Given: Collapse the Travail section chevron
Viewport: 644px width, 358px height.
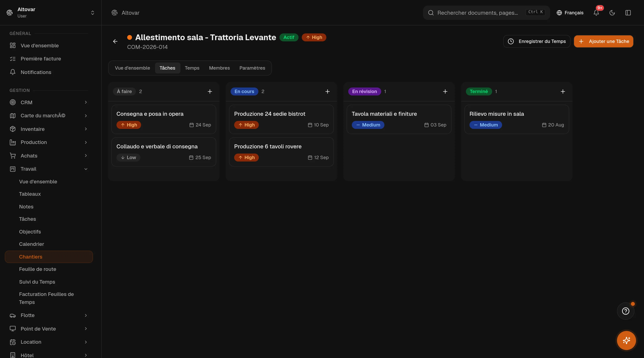Looking at the screenshot, I should [x=86, y=169].
